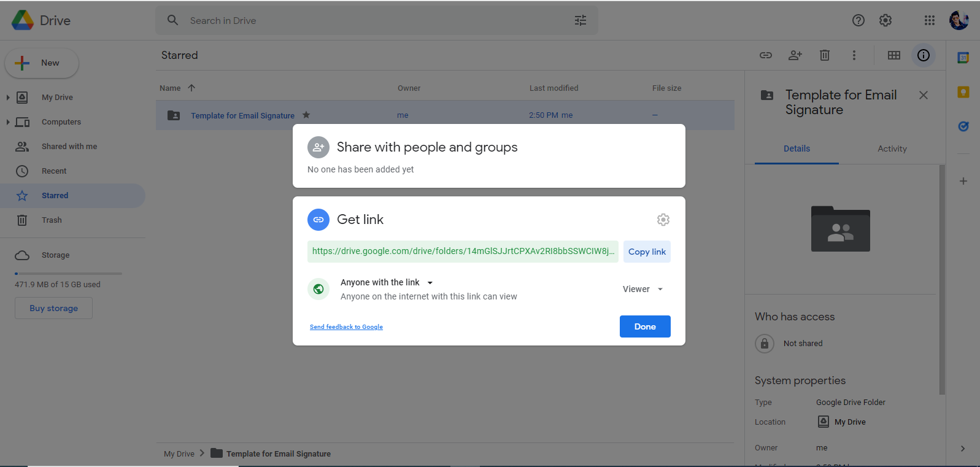Click the storage usage progress bar
This screenshot has width=980, height=467.
pos(68,274)
